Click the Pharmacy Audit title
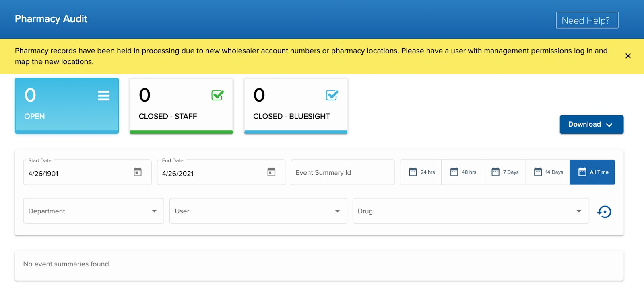 tap(51, 19)
